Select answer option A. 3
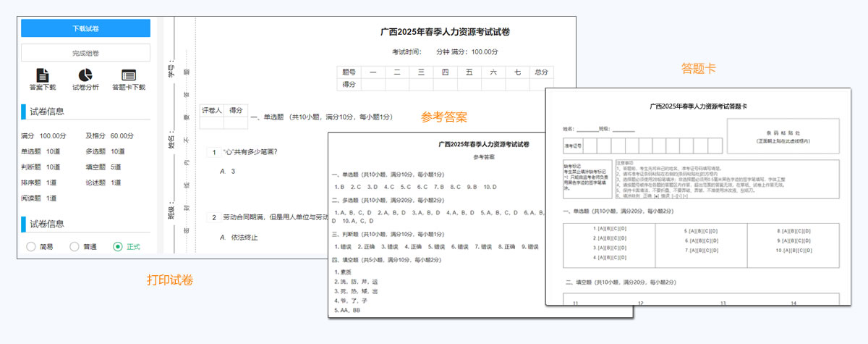Image resolution: width=868 pixels, height=344 pixels. (228, 172)
